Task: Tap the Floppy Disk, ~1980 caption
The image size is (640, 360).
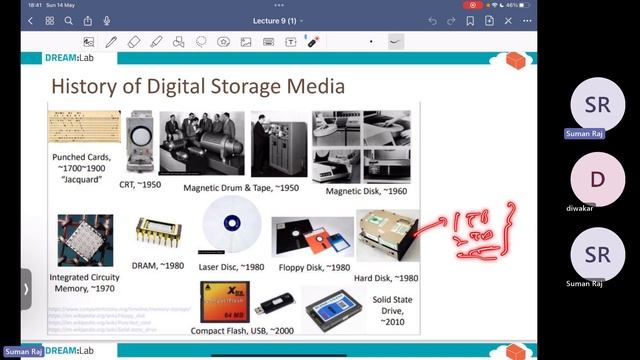Action: point(314,268)
